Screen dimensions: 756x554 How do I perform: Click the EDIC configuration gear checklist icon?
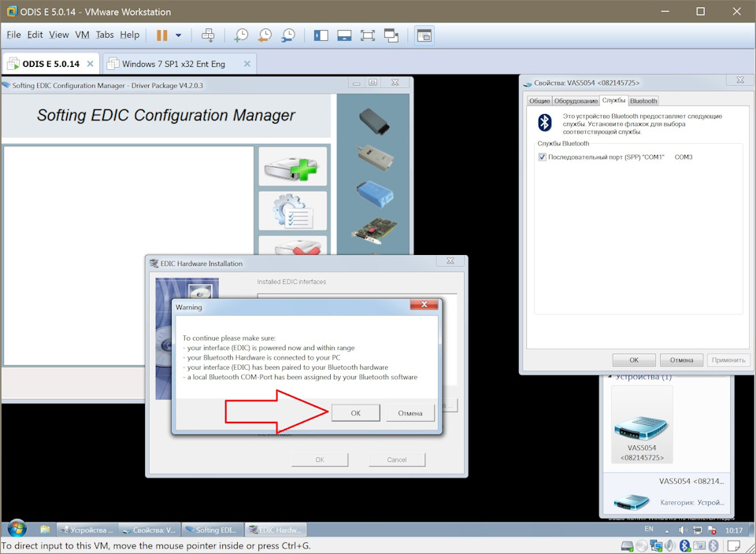293,211
